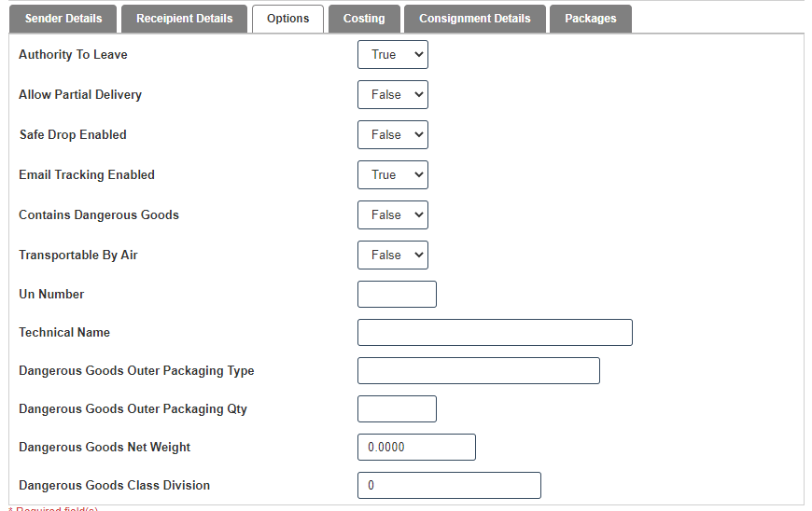Open the Receipient Details tab
Image resolution: width=812 pixels, height=511 pixels.
[x=184, y=19]
